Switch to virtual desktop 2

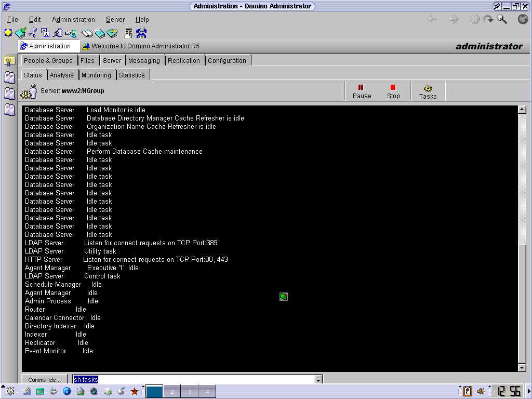coord(172,392)
